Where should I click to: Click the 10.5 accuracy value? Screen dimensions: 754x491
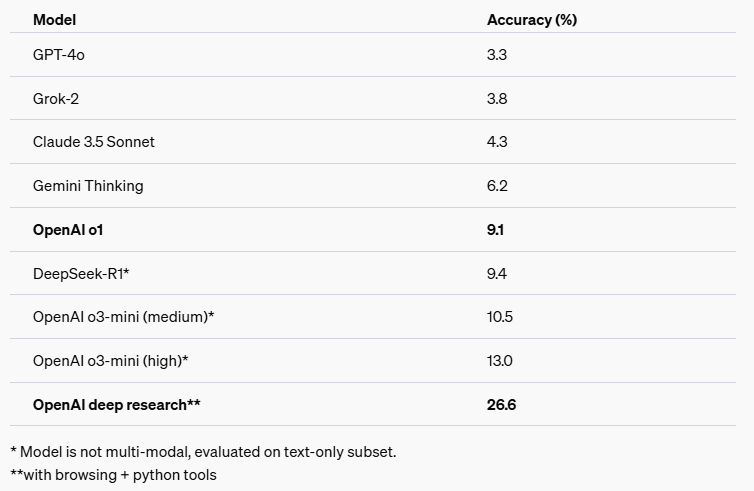(x=500, y=317)
